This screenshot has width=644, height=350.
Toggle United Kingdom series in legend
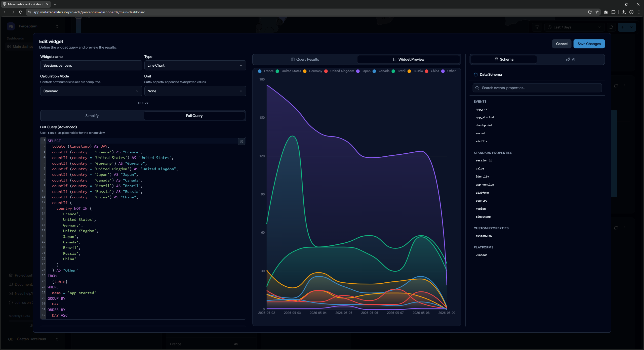pos(339,71)
